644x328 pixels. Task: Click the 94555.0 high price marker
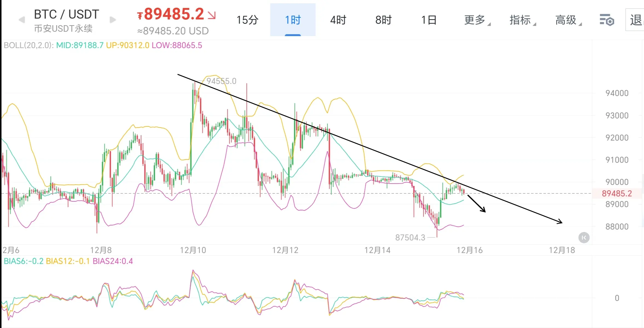[221, 81]
